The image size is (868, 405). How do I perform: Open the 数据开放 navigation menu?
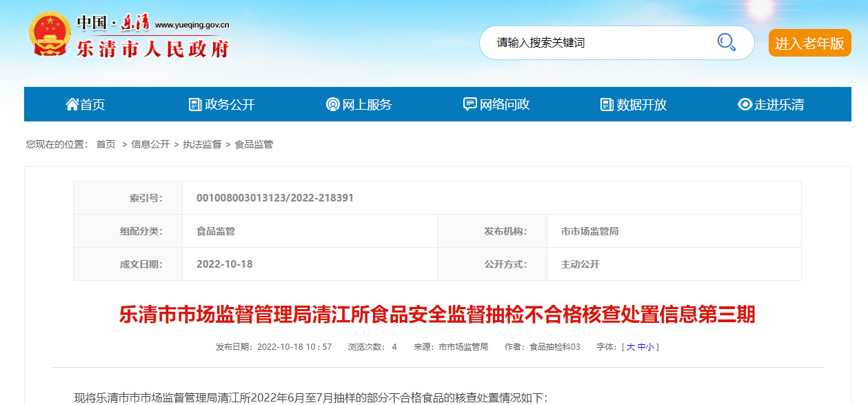tap(641, 105)
